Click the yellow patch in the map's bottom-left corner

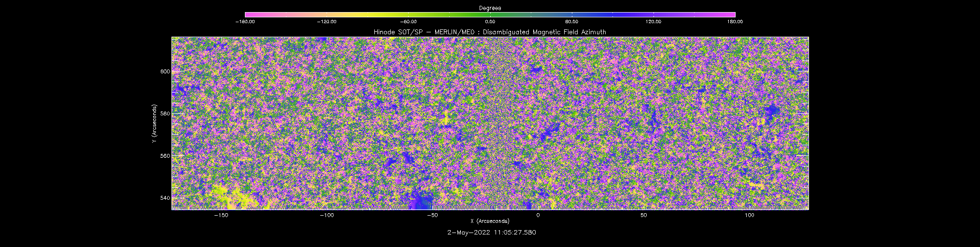pyautogui.click(x=232, y=198)
